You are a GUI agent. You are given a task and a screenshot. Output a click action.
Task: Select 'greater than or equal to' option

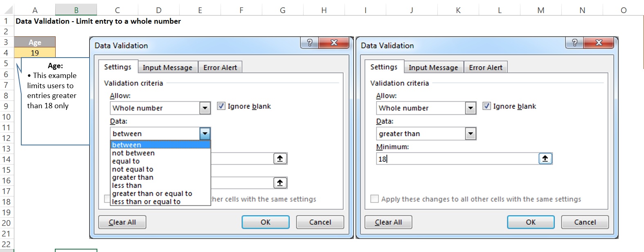pos(152,194)
